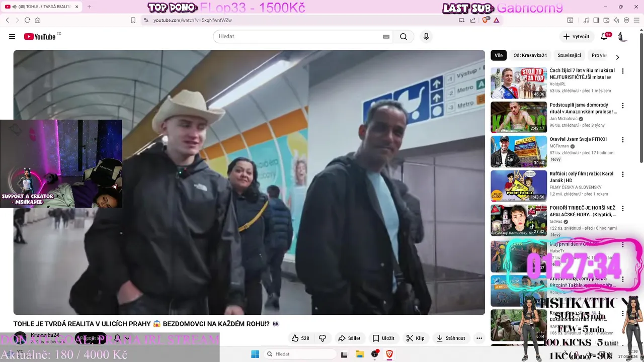Click the search magnifier button
This screenshot has width=644, height=362.
[x=404, y=37]
